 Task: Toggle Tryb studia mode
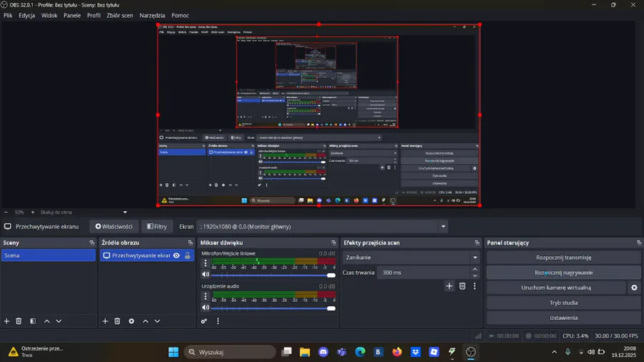coord(564,303)
